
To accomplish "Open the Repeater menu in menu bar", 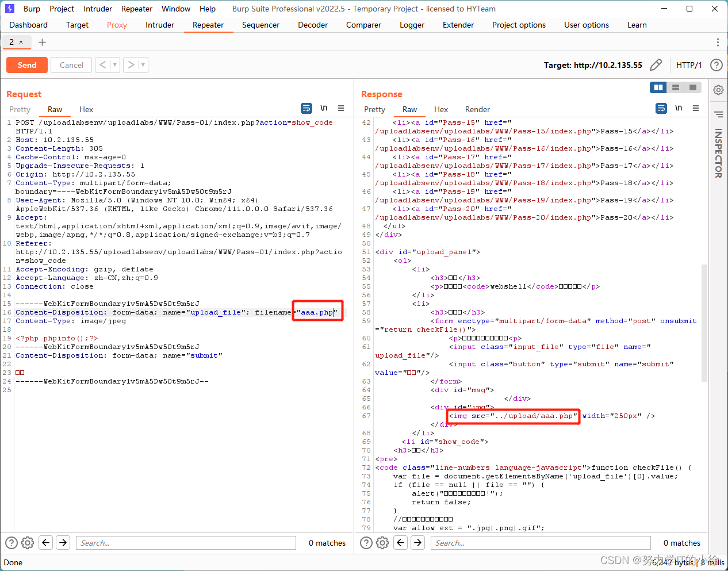I will tap(137, 9).
